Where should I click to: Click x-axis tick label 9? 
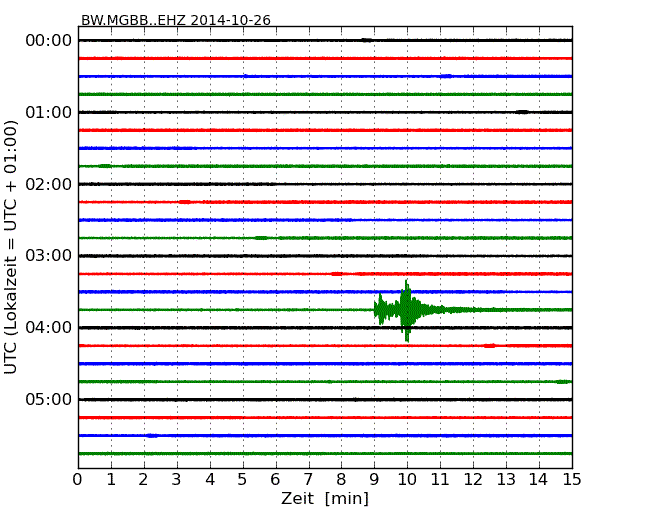tap(374, 480)
